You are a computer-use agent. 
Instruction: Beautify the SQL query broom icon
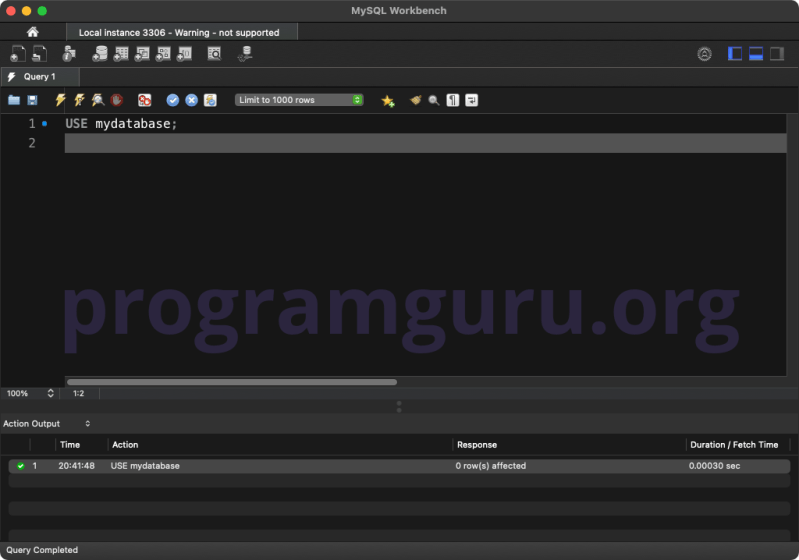[415, 100]
